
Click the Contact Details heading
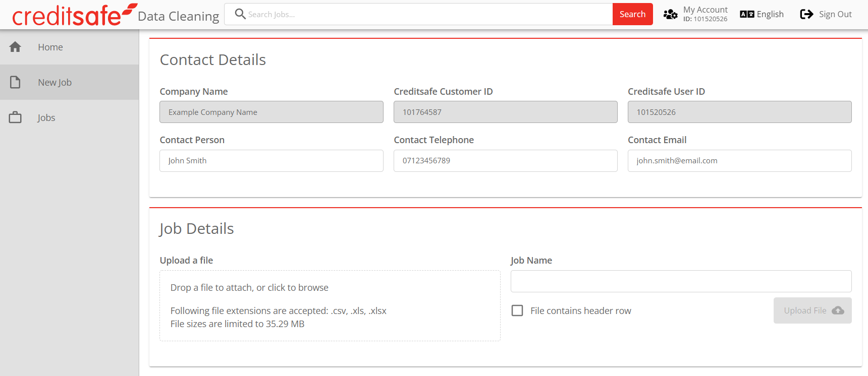coord(213,60)
